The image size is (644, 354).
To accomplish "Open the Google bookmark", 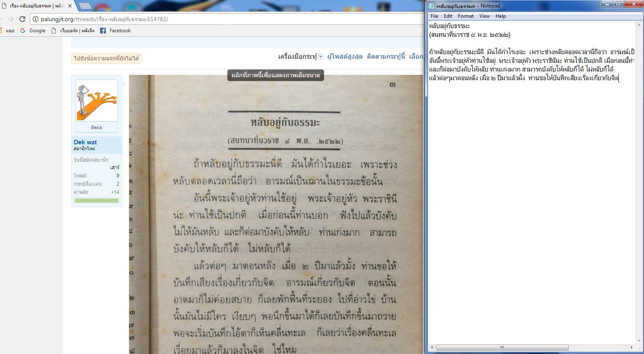I will click(33, 31).
